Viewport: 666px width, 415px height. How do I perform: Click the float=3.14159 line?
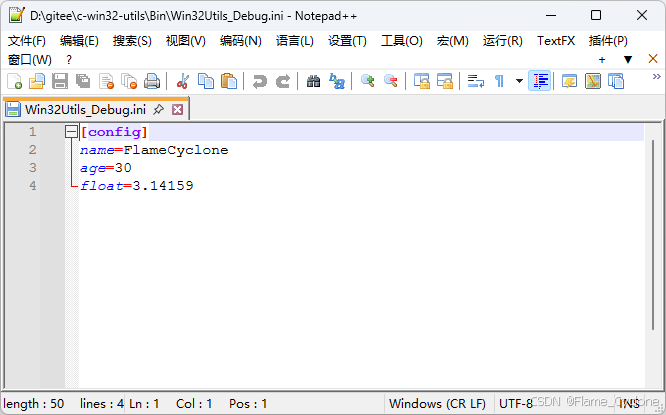tap(137, 186)
